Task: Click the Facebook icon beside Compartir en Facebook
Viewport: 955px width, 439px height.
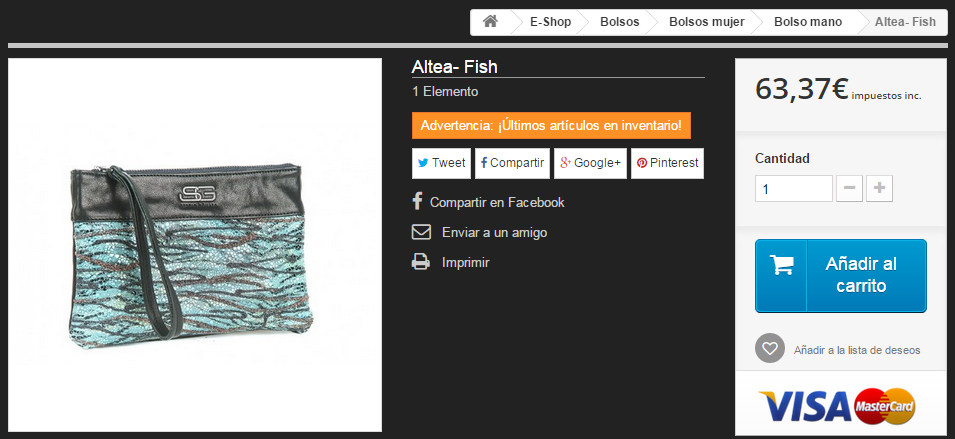Action: (417, 202)
